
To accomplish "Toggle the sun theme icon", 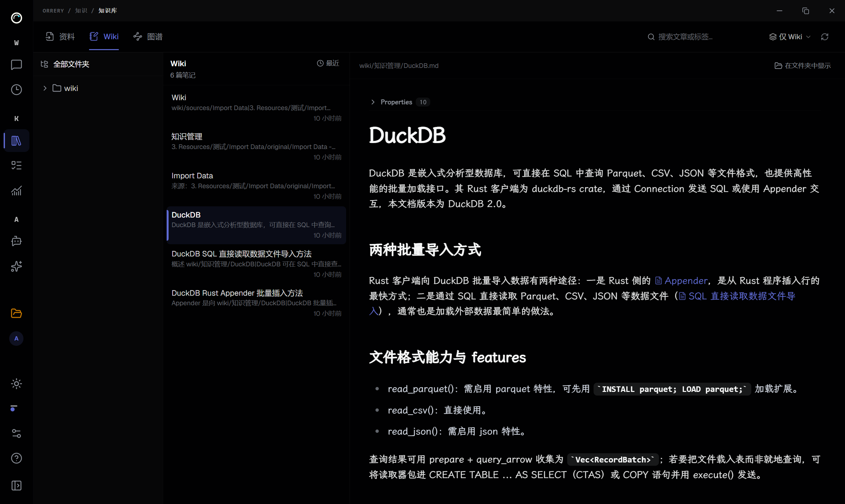I will pyautogui.click(x=16, y=384).
